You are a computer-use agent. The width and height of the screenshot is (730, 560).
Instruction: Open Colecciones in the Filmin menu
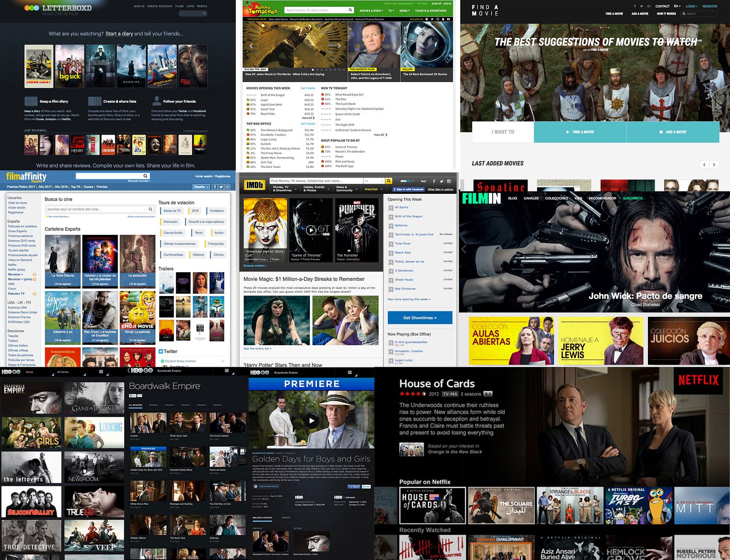pos(557,198)
